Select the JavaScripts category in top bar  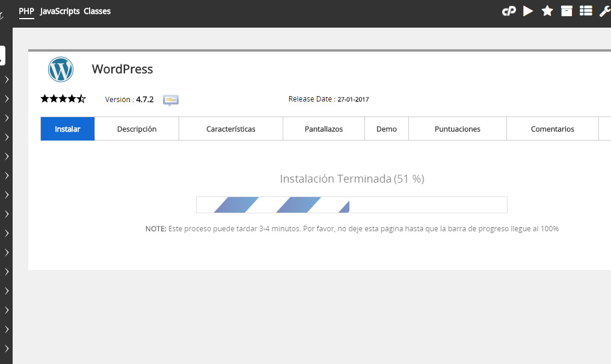point(60,11)
